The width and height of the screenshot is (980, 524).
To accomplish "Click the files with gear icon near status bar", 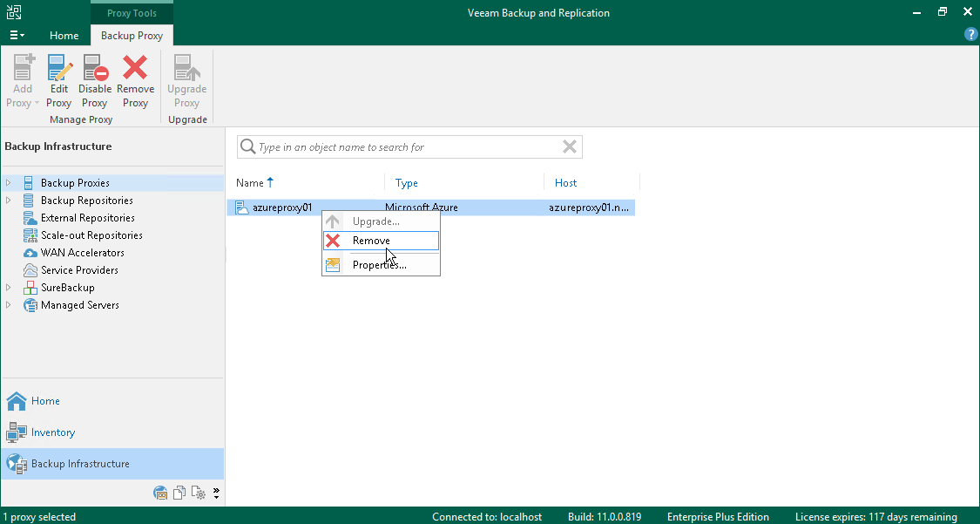I will tap(199, 493).
